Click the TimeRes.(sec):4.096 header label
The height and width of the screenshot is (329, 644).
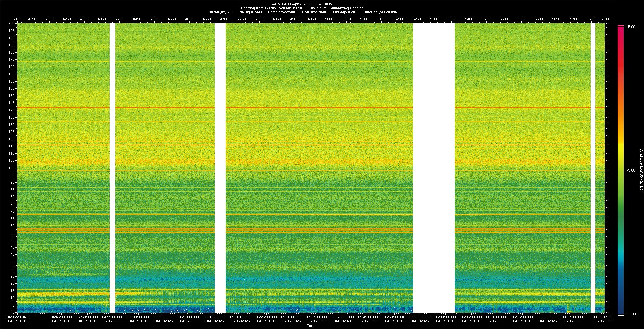point(380,12)
